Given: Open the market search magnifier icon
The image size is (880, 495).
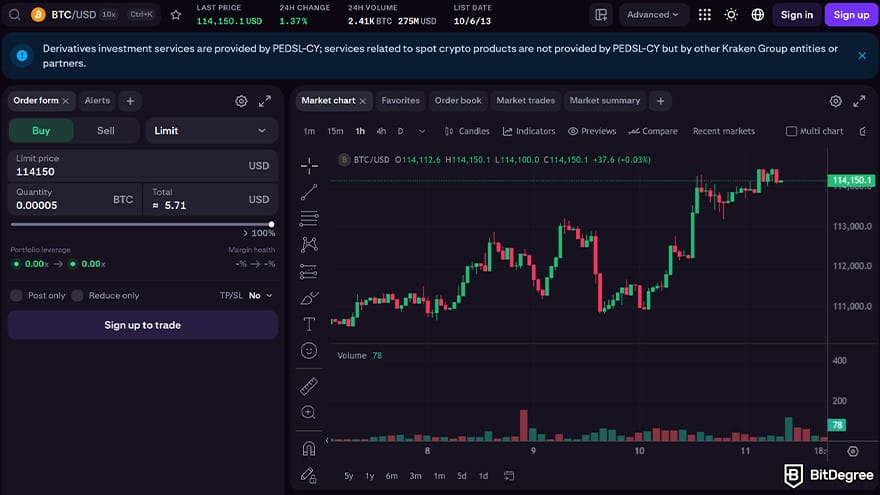Looking at the screenshot, I should (15, 15).
